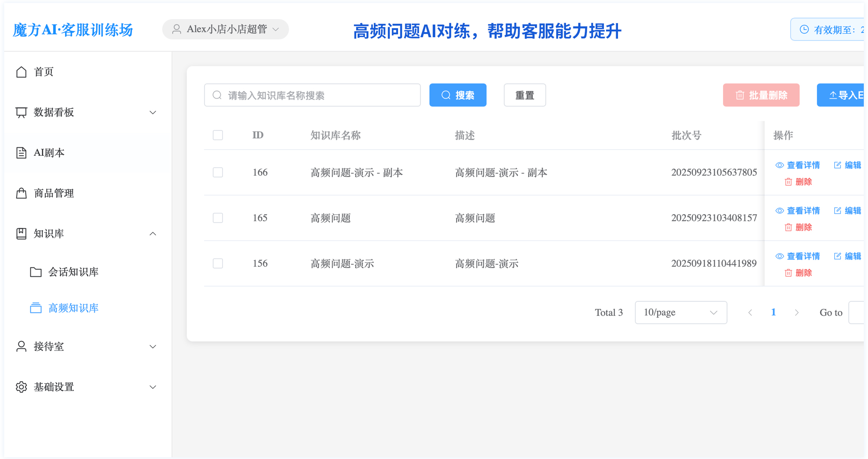This screenshot has width=868, height=459.
Task: Click the red trash icon for row 166
Action: click(x=788, y=182)
